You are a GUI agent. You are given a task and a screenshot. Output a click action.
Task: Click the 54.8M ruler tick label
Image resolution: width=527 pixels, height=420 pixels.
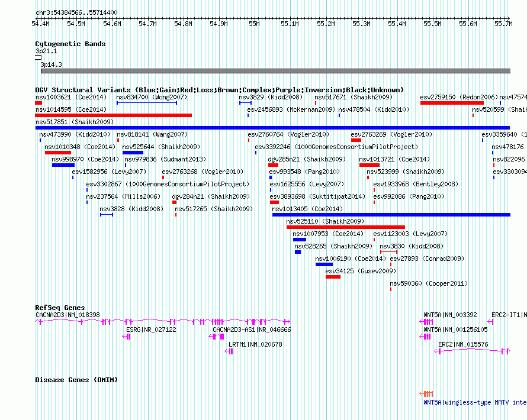tap(183, 24)
